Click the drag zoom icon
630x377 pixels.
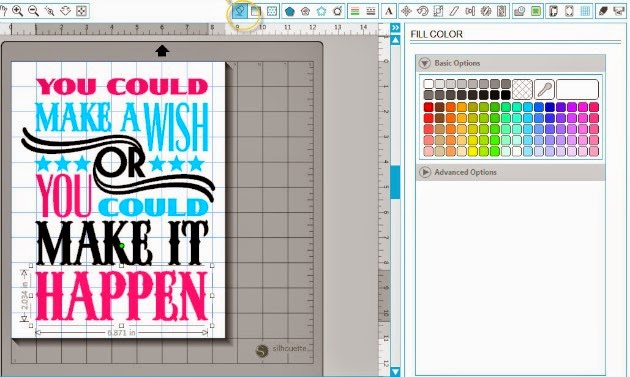(x=65, y=11)
